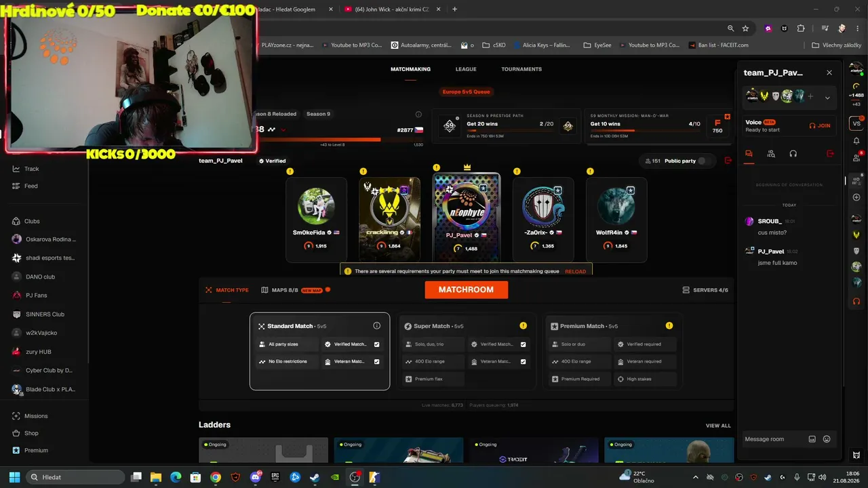Click JOIN to join voice chat
Image resolution: width=868 pixels, height=488 pixels.
tap(820, 125)
